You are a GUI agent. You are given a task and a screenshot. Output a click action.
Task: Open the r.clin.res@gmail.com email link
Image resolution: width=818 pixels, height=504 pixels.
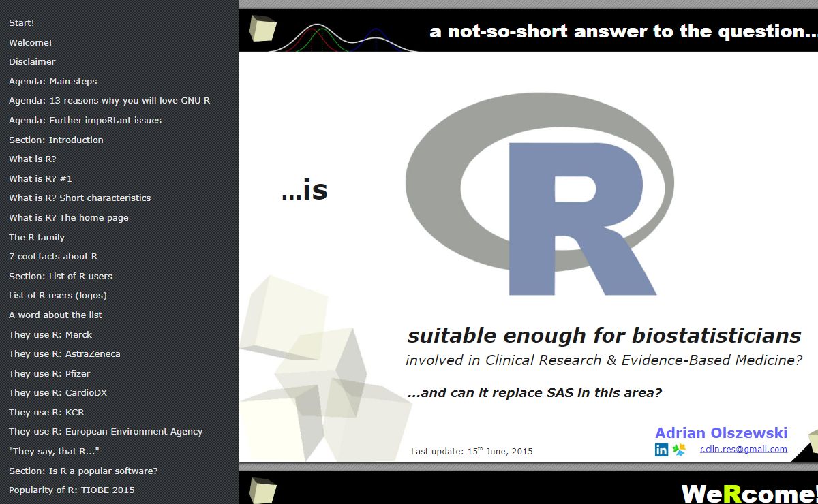point(744,450)
